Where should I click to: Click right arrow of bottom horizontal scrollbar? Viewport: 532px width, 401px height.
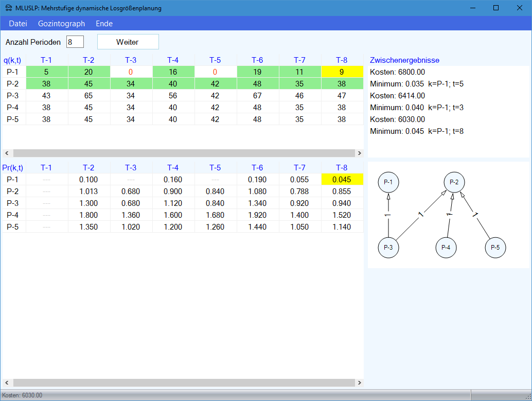tap(359, 383)
